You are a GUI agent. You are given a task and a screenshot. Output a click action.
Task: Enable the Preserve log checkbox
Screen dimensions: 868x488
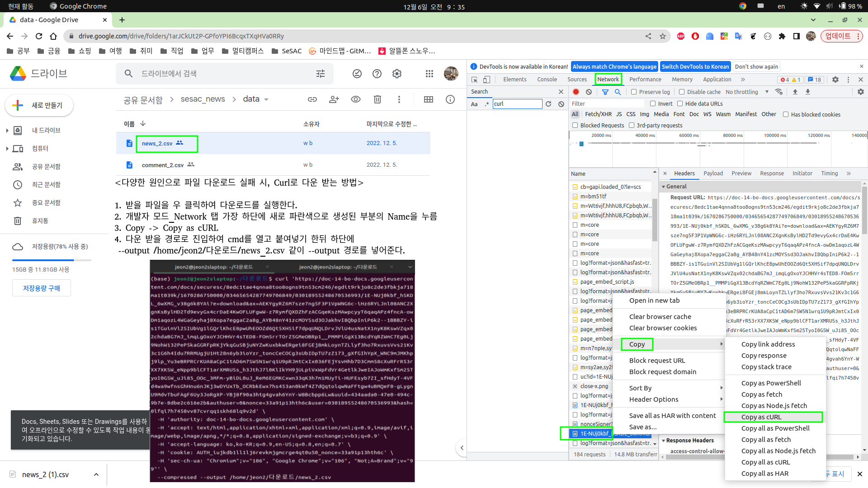(634, 92)
